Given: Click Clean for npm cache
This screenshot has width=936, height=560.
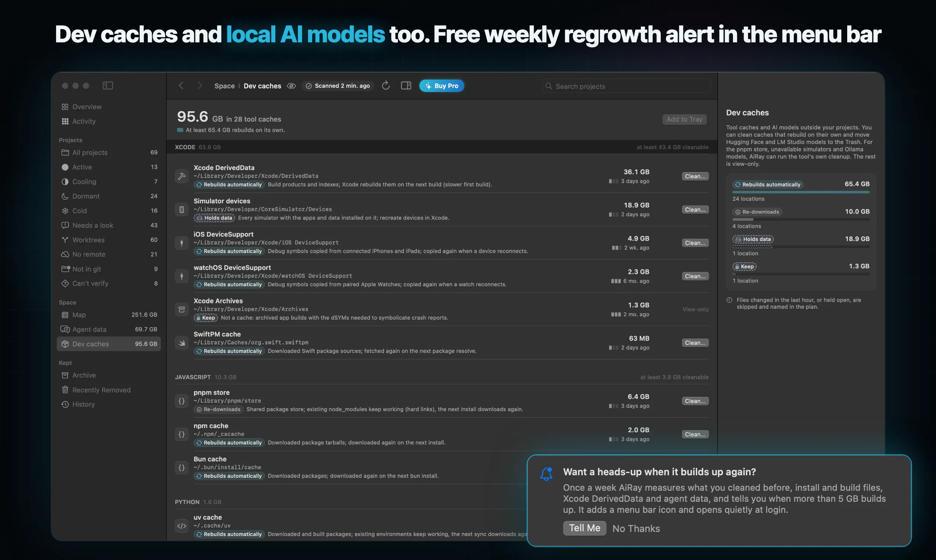Looking at the screenshot, I should point(695,434).
